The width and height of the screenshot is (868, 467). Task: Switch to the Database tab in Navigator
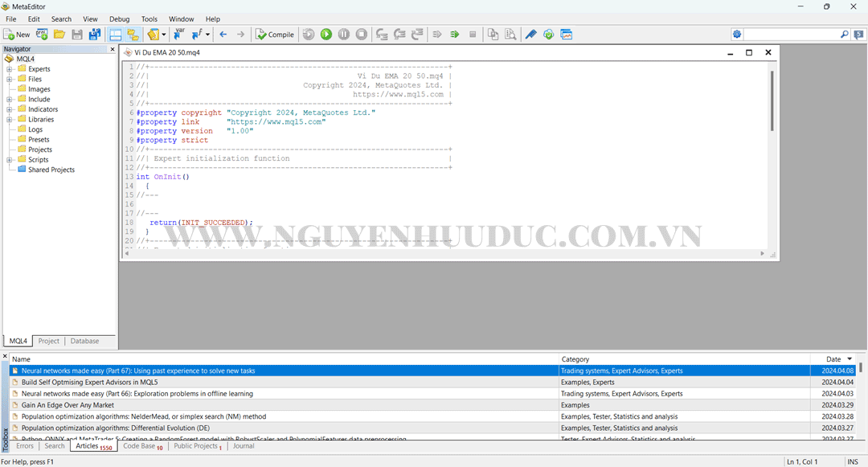[x=84, y=341]
